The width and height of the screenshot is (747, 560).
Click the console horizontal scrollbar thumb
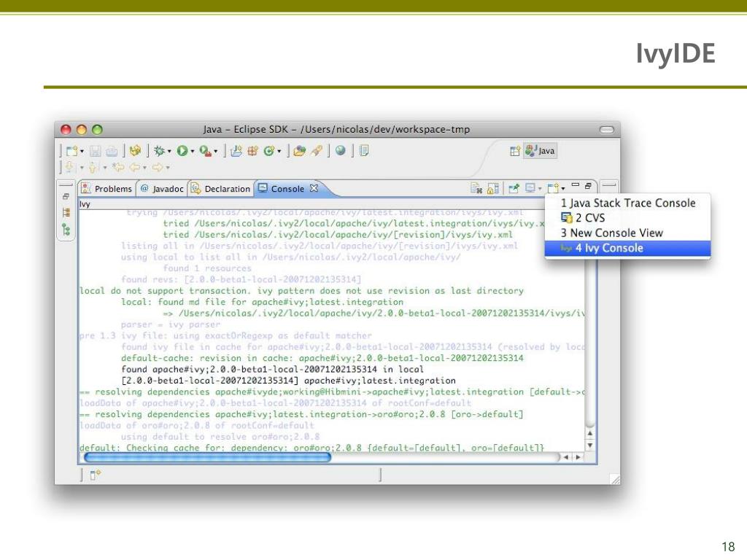pyautogui.click(x=207, y=457)
